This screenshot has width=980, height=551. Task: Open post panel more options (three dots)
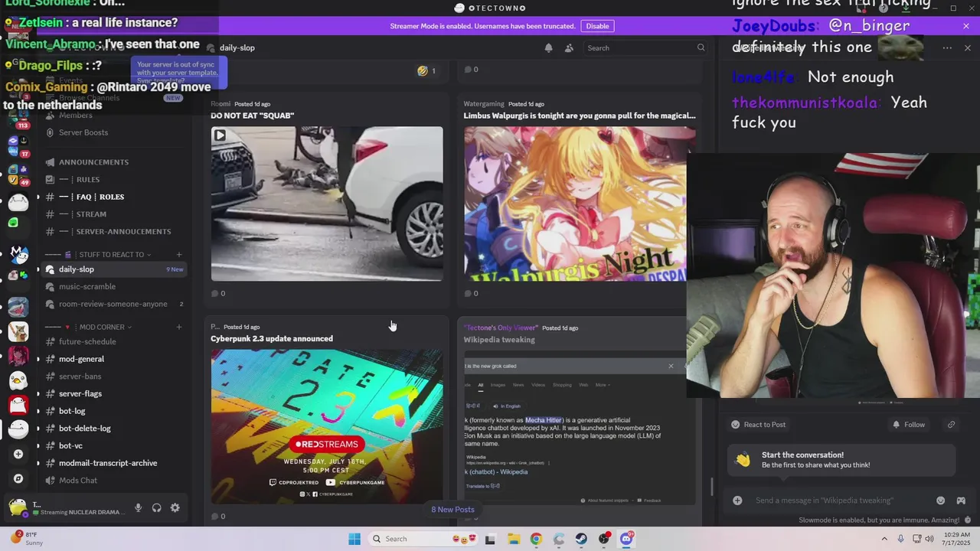pyautogui.click(x=947, y=47)
